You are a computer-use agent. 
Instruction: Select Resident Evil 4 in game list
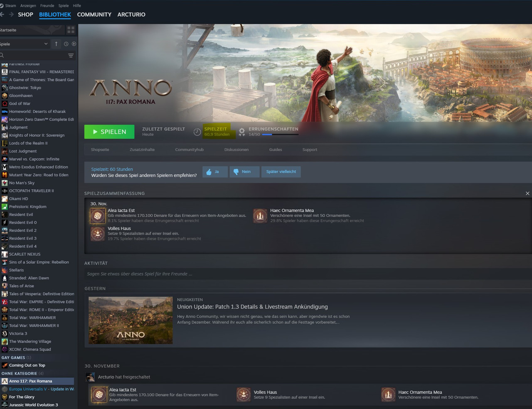click(x=37, y=246)
